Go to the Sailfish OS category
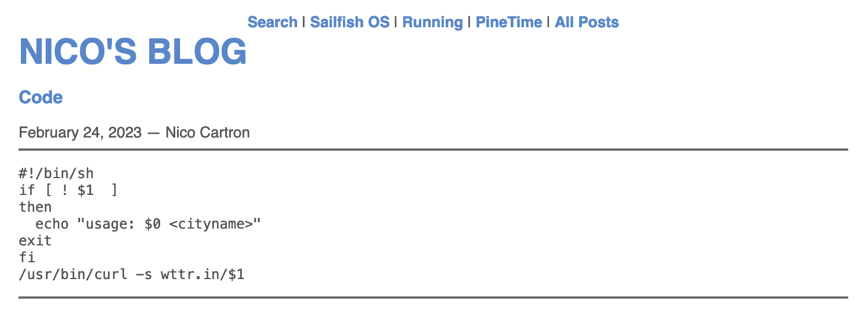Image resolution: width=868 pixels, height=311 pixels. coord(350,23)
